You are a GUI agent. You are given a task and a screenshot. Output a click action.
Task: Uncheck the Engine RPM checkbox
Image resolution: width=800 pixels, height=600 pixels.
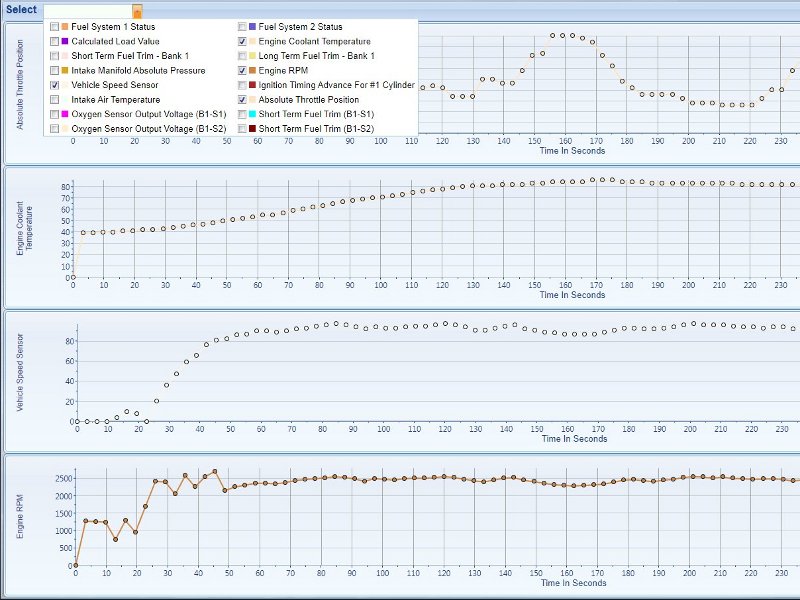243,71
